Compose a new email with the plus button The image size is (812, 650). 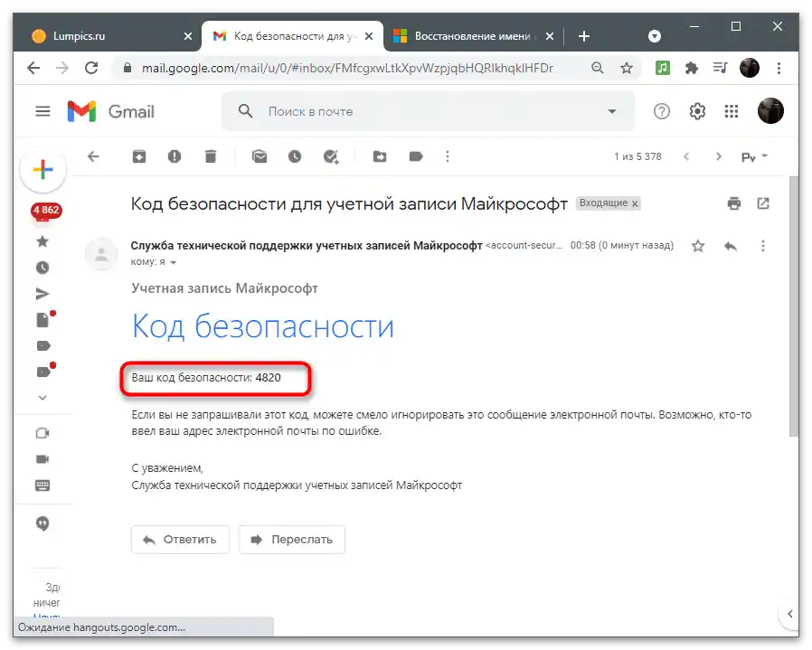43,169
